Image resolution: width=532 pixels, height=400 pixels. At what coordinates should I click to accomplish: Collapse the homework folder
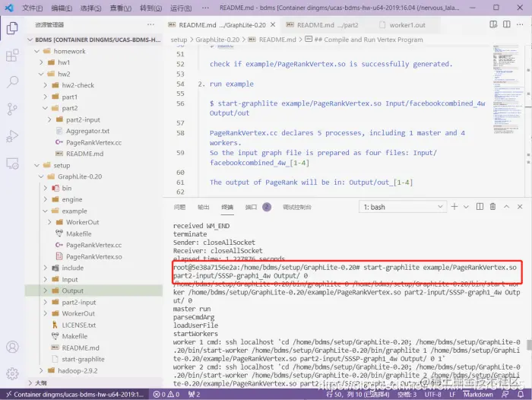(94, 51)
